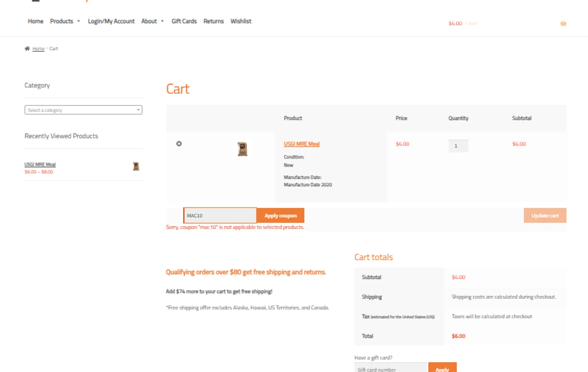This screenshot has width=588, height=372.
Task: Click the home icon in breadcrumb
Action: click(x=27, y=49)
